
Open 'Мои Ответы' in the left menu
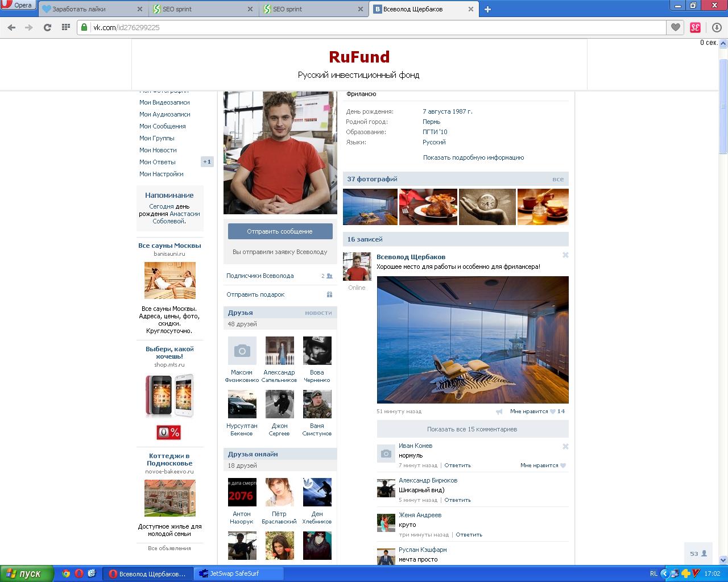(x=158, y=162)
